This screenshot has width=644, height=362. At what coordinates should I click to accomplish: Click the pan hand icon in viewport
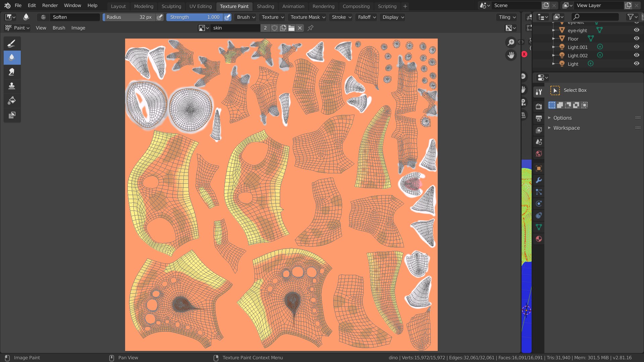511,55
